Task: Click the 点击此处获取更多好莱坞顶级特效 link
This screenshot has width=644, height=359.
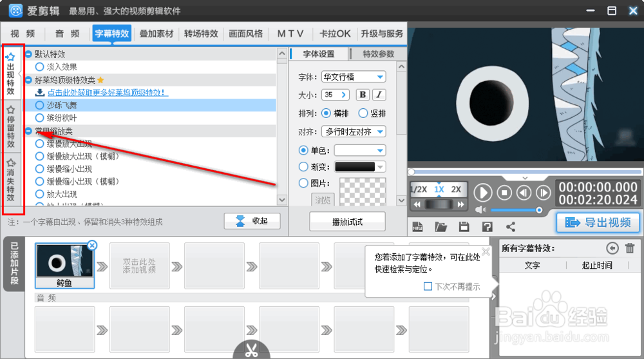Action: tap(108, 93)
